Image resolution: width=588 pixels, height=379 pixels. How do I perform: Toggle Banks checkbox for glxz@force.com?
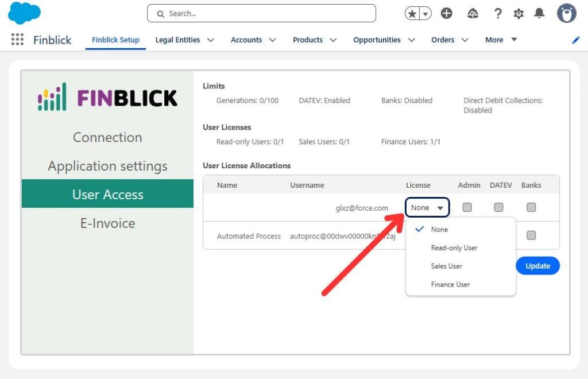[531, 207]
